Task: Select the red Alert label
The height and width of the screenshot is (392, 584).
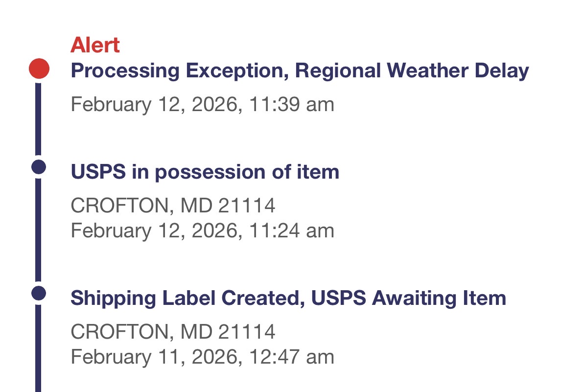Action: coord(95,46)
